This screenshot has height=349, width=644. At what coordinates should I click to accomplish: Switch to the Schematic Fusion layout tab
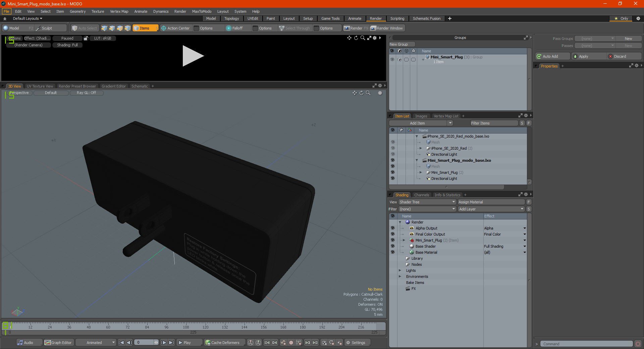click(x=427, y=18)
